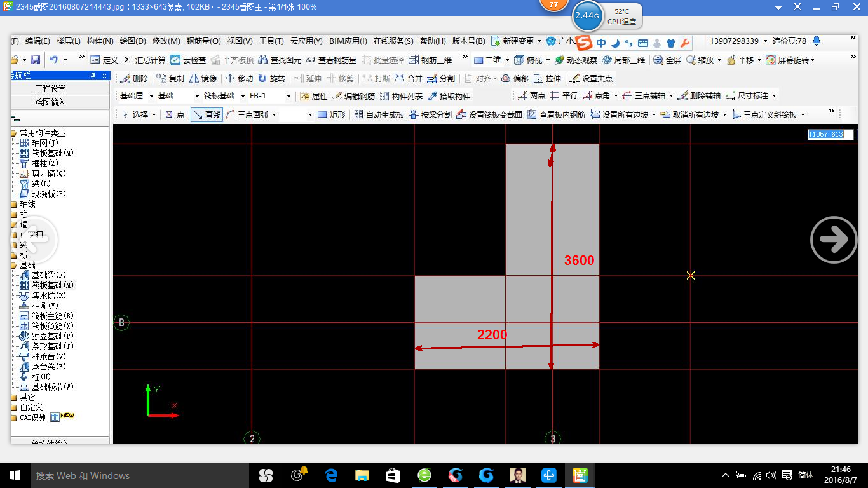This screenshot has width=868, height=488.
Task: Open 在线服务(S) menu
Action: coord(393,41)
